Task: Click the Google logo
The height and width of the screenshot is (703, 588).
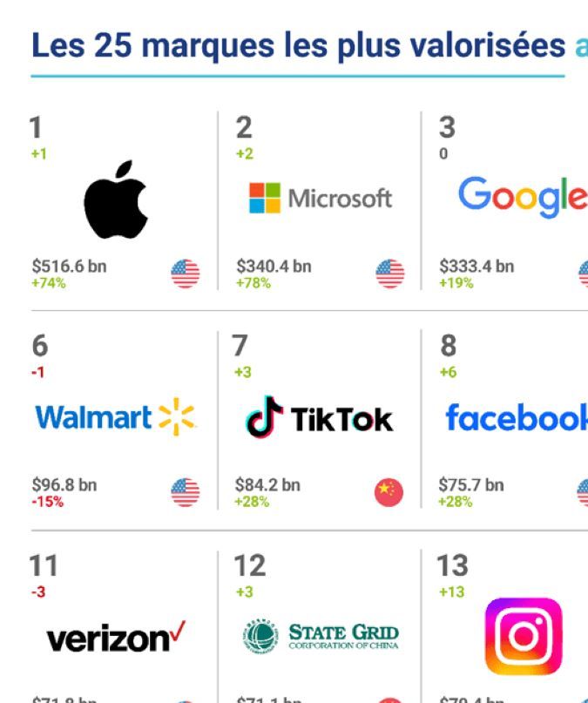Action: click(x=522, y=197)
